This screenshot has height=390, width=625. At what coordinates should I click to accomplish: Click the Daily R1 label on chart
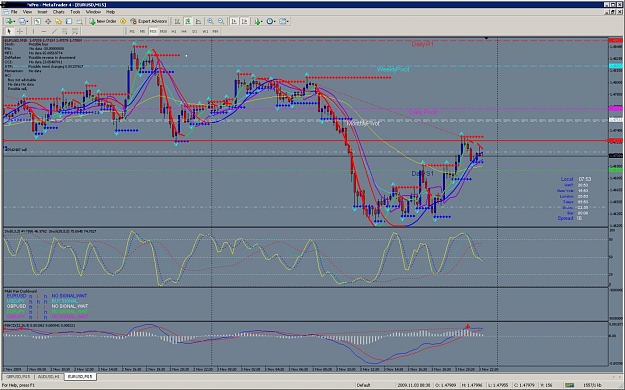(423, 44)
